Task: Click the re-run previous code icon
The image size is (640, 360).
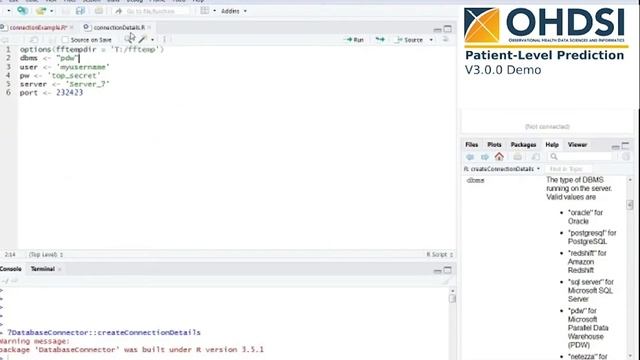Action: 380,40
